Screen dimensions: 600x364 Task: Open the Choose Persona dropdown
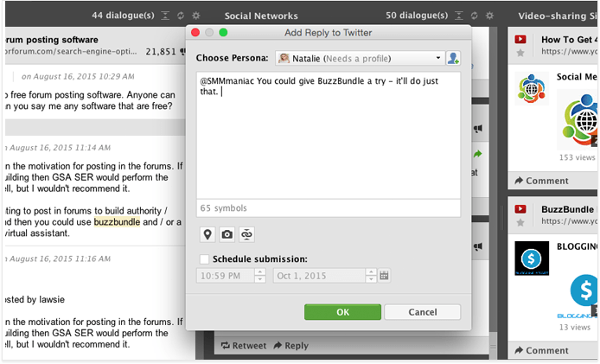click(360, 58)
